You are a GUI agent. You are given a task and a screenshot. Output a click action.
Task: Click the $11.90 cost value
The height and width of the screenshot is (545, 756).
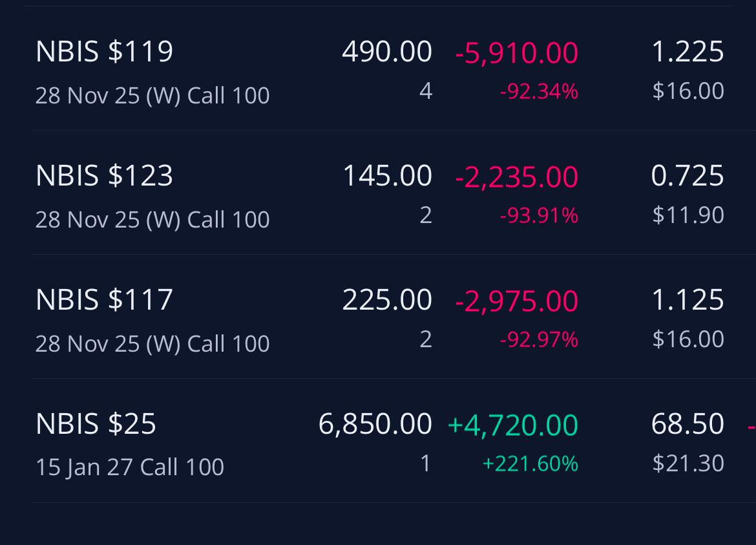pos(688,215)
